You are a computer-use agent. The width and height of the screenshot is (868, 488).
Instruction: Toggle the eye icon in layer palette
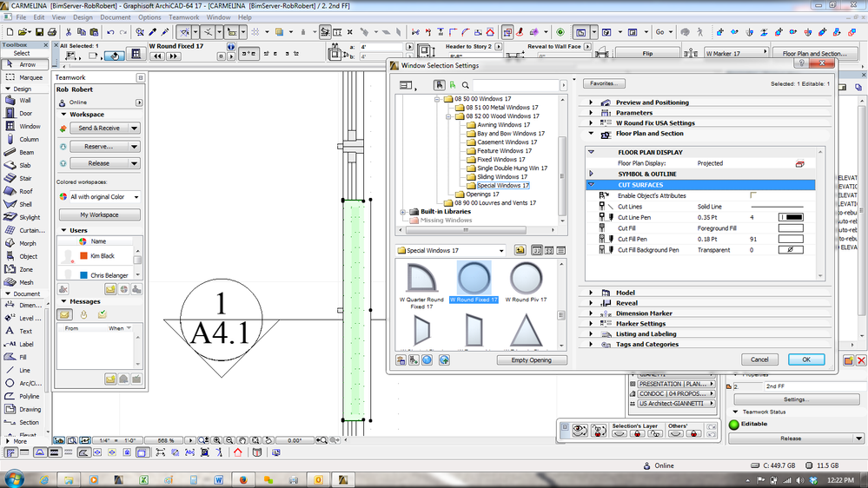pyautogui.click(x=579, y=431)
